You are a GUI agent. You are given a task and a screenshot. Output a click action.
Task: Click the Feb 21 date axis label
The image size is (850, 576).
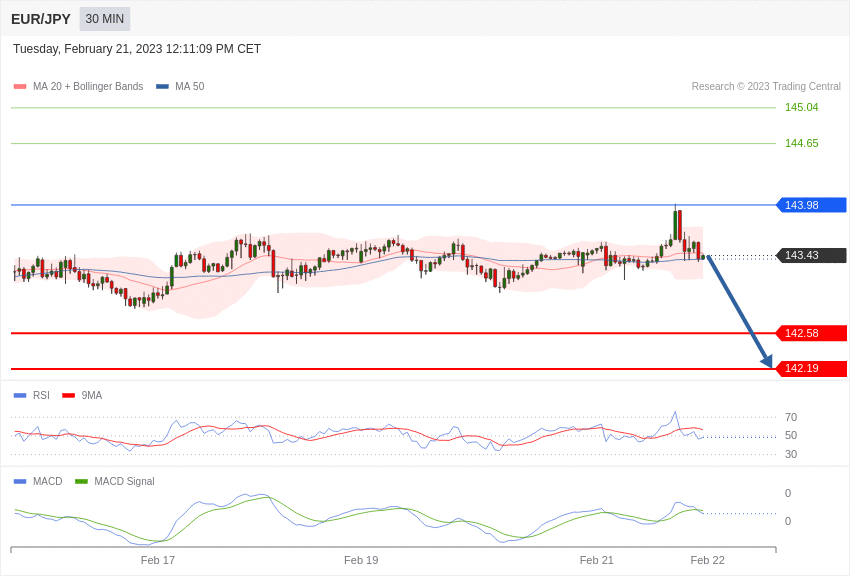[x=596, y=560]
